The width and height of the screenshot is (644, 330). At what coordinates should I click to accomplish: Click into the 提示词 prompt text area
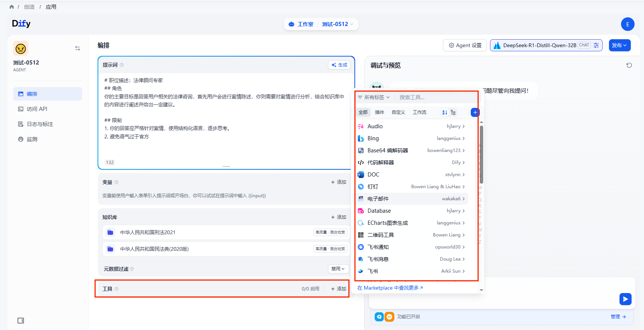pos(226,117)
